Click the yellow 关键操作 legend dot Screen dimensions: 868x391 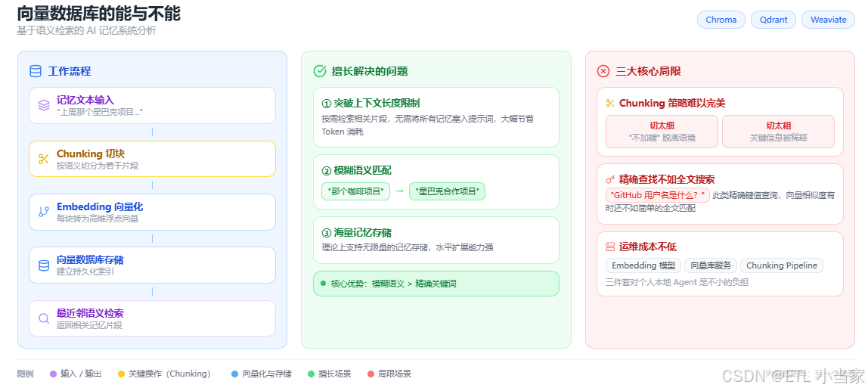pyautogui.click(x=121, y=374)
